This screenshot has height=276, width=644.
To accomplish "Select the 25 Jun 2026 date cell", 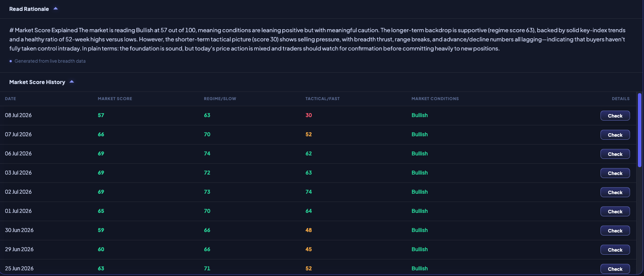I will pos(19,269).
